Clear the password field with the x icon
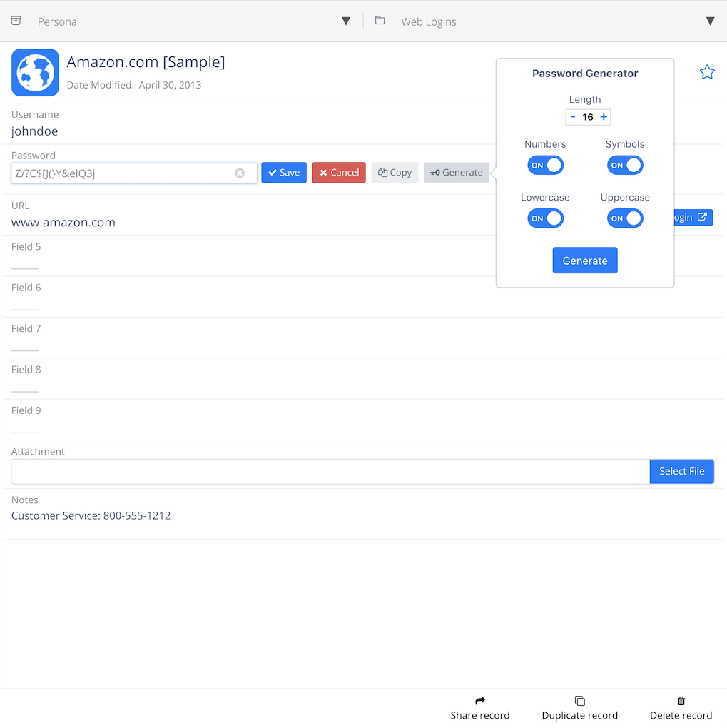The height and width of the screenshot is (728, 727). click(240, 173)
